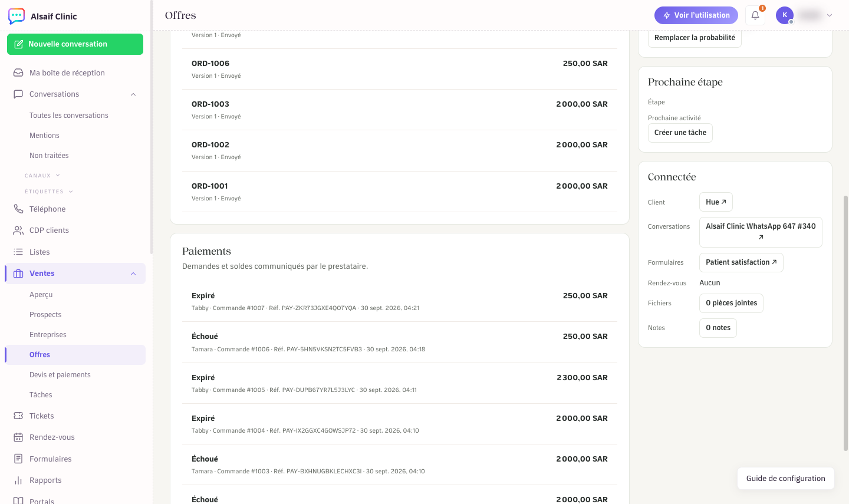This screenshot has height=504, width=849.
Task: Open Devis et paiements page
Action: pos(60,375)
